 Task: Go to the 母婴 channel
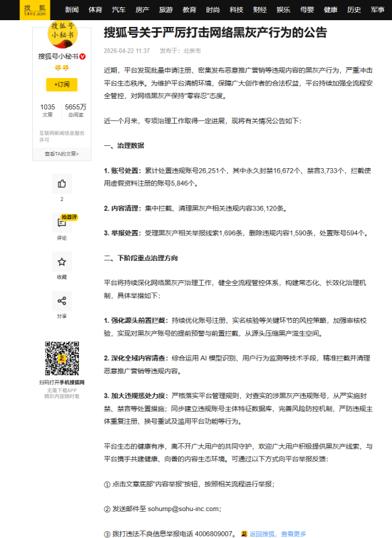coord(307,10)
